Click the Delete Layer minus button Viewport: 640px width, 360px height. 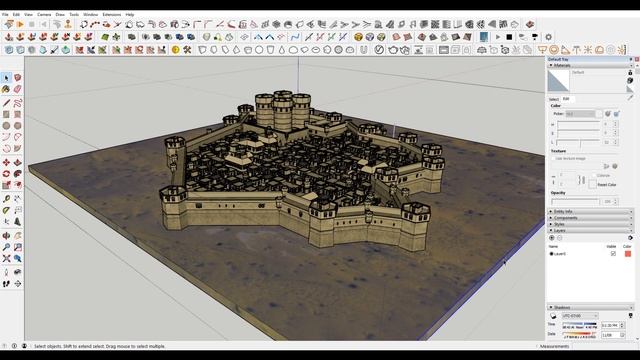pos(560,238)
